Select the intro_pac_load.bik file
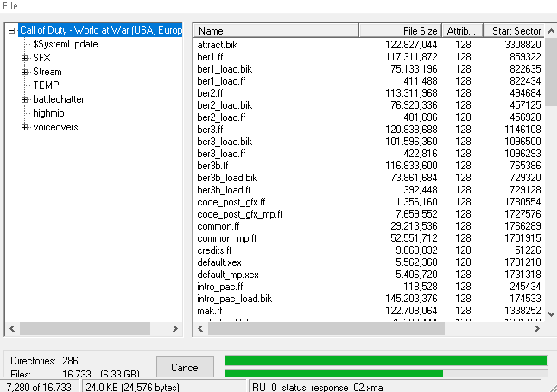557x392 pixels. click(x=234, y=299)
